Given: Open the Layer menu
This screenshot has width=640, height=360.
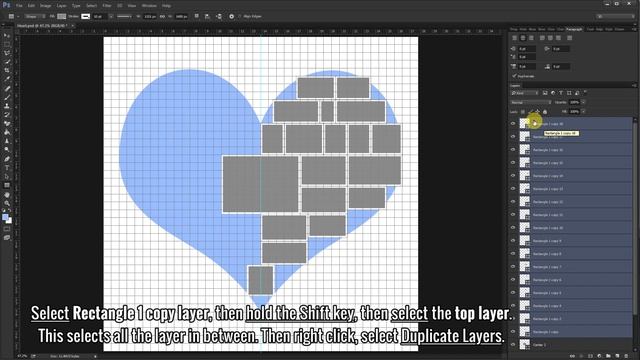Looking at the screenshot, I should (x=62, y=6).
